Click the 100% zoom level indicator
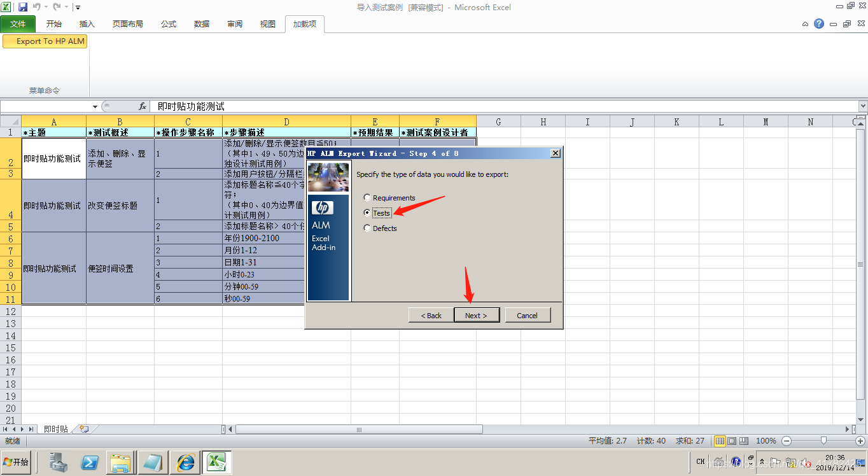868x476 pixels. 766,441
